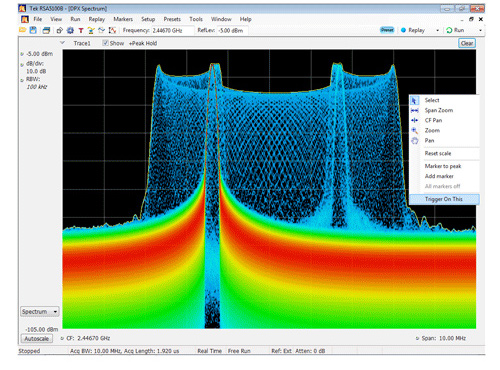Click the Clear button
Screen dimensions: 500x370
[x=467, y=43]
